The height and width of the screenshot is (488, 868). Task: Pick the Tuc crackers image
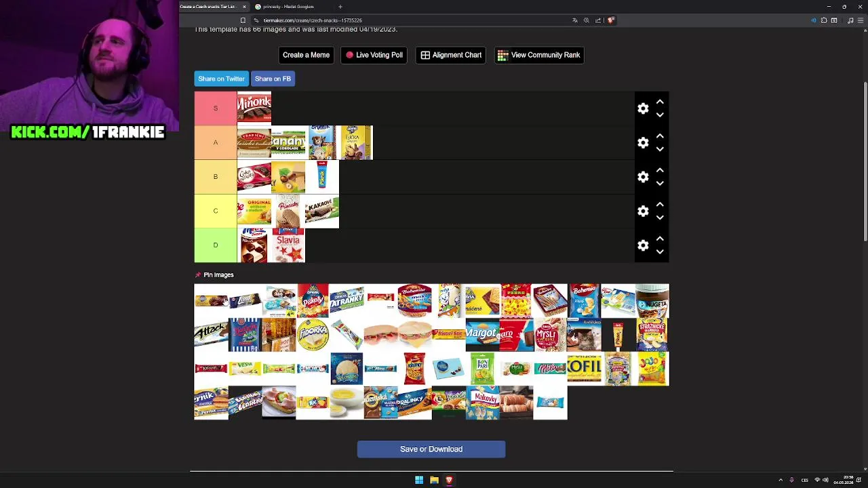[313, 403]
